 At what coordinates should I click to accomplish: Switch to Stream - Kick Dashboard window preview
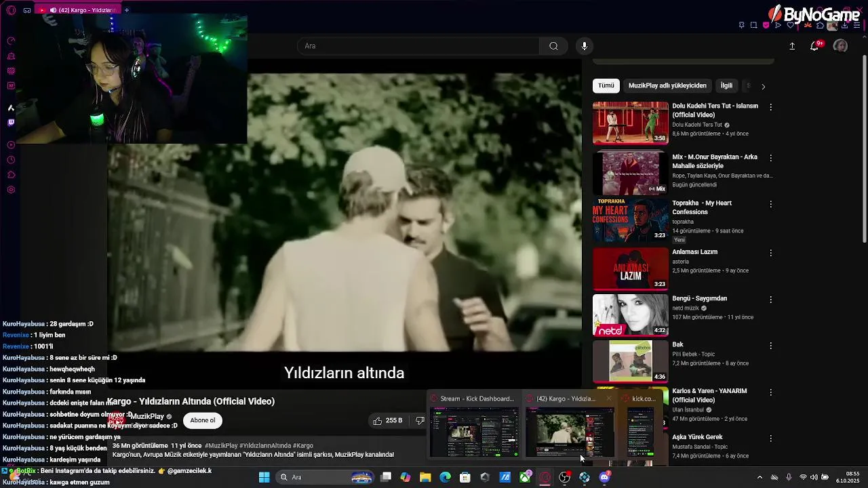coord(474,426)
